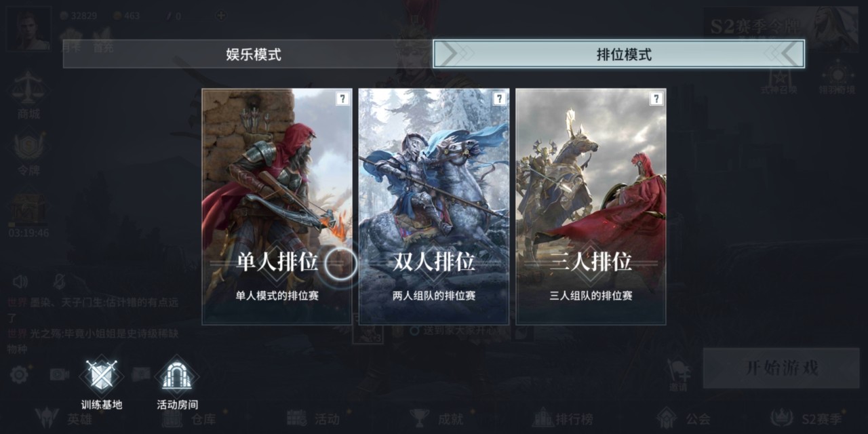Open the player avatar portrait
This screenshot has width=868, height=434.
pyautogui.click(x=28, y=29)
